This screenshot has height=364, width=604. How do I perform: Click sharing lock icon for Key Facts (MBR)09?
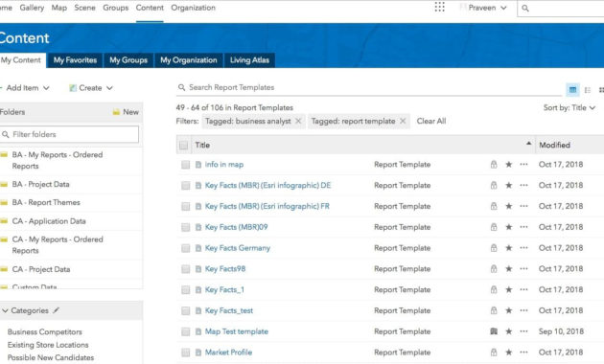tap(494, 227)
